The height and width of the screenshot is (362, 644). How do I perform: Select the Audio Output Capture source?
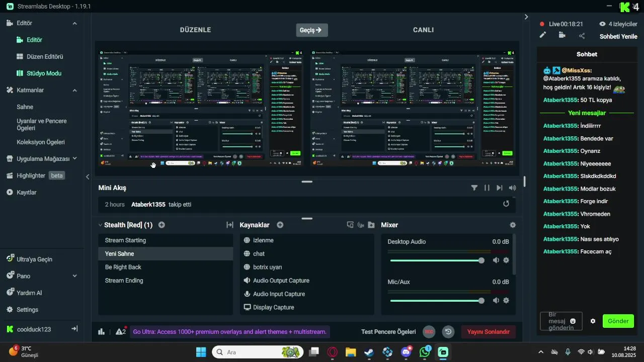coord(307,281)
